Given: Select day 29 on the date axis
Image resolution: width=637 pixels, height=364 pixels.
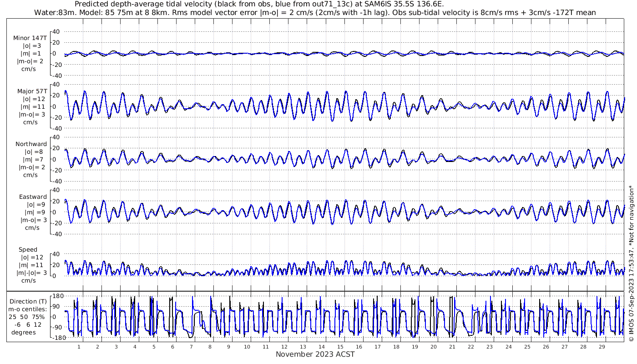Looking at the screenshot, I should (602, 346).
